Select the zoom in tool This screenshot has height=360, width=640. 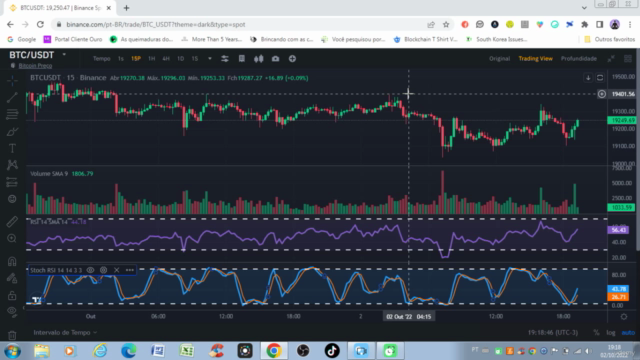click(12, 238)
